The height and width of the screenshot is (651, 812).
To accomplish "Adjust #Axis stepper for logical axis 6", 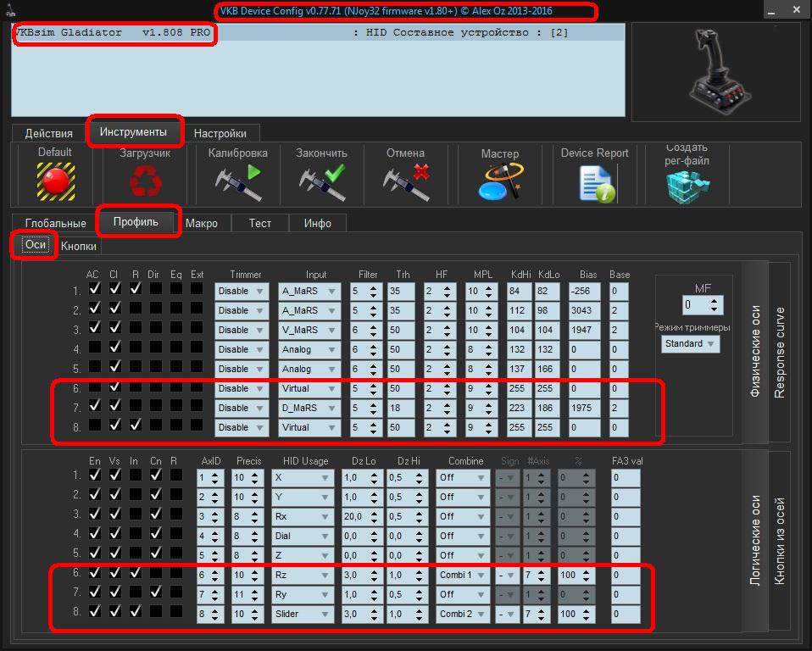I will [x=541, y=575].
